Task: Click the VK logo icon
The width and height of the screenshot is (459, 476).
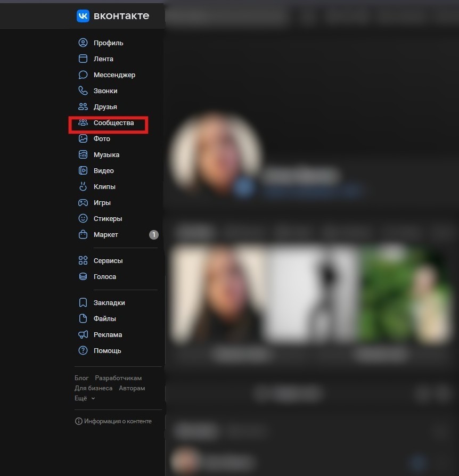Action: [x=83, y=16]
